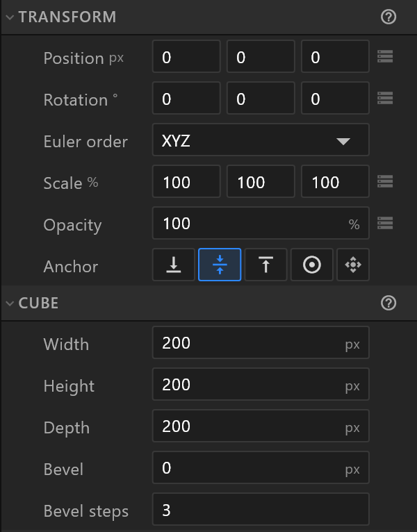Open the Euler order XYZ dropdown
Screen dimensions: 417x532
(261, 140)
